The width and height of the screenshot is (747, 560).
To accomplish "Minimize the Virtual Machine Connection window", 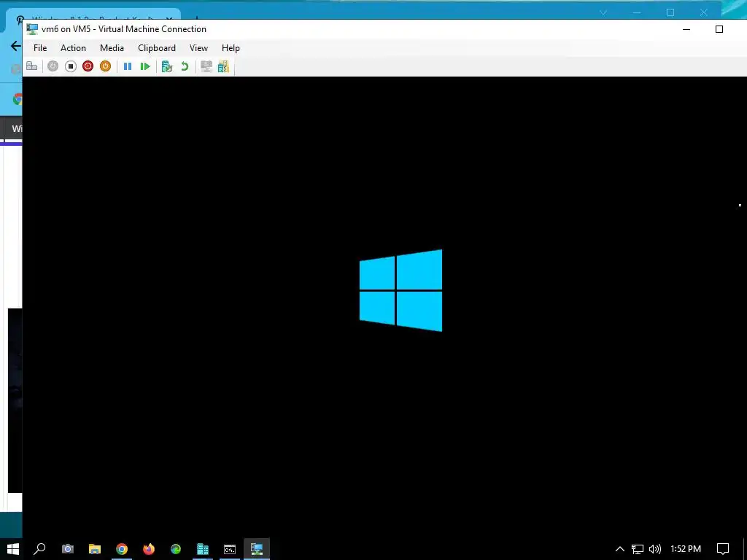I will coord(686,29).
